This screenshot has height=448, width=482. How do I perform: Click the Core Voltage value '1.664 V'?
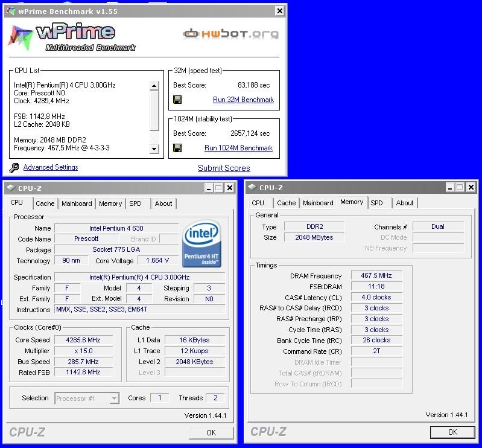pos(157,260)
